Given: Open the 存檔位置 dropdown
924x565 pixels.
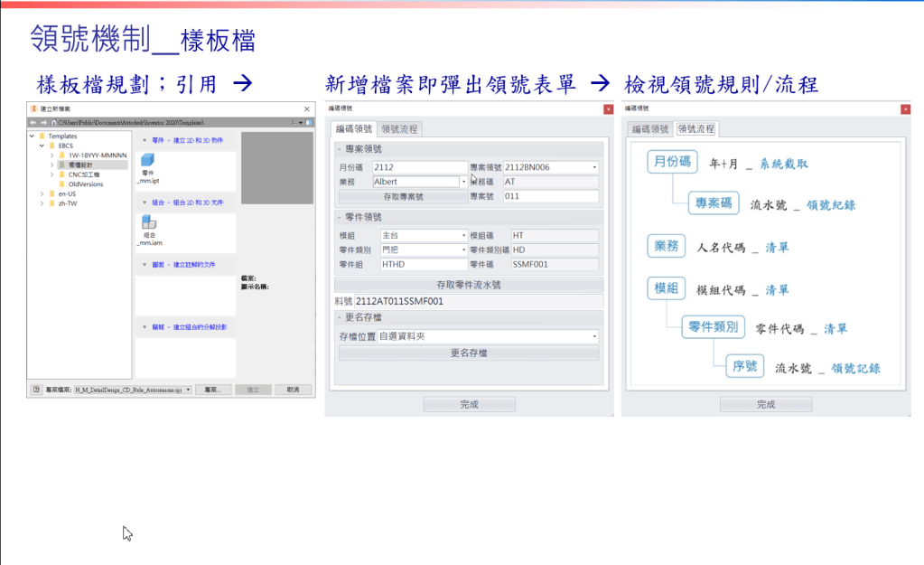Looking at the screenshot, I should point(594,336).
